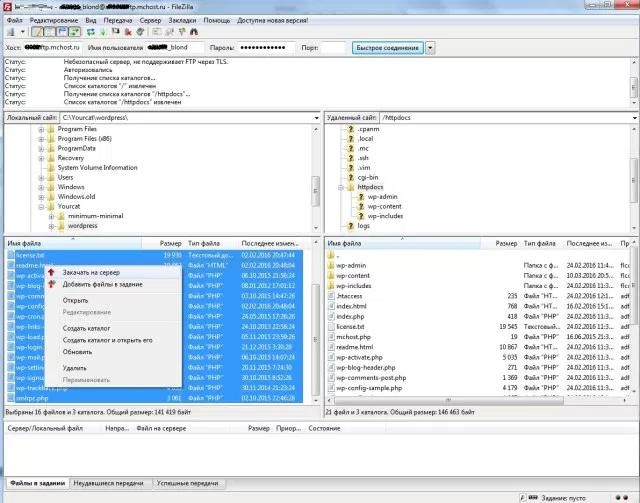Select mchost.php file in remote list
The image size is (640, 503).
pos(353,337)
